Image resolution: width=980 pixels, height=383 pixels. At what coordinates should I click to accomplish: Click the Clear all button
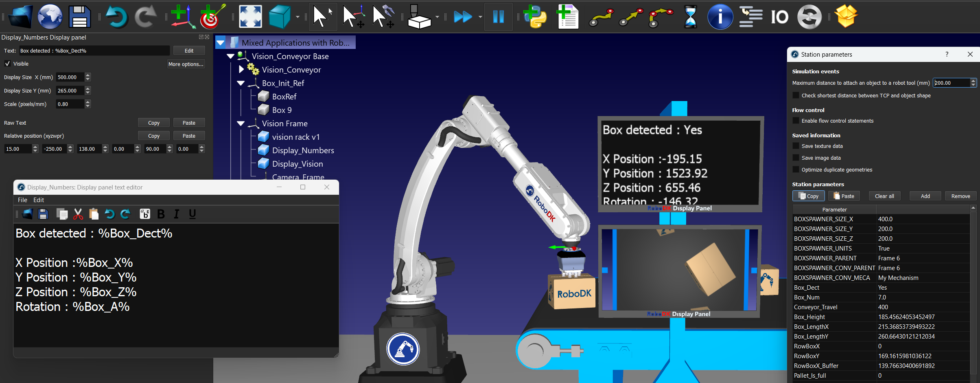click(x=884, y=196)
